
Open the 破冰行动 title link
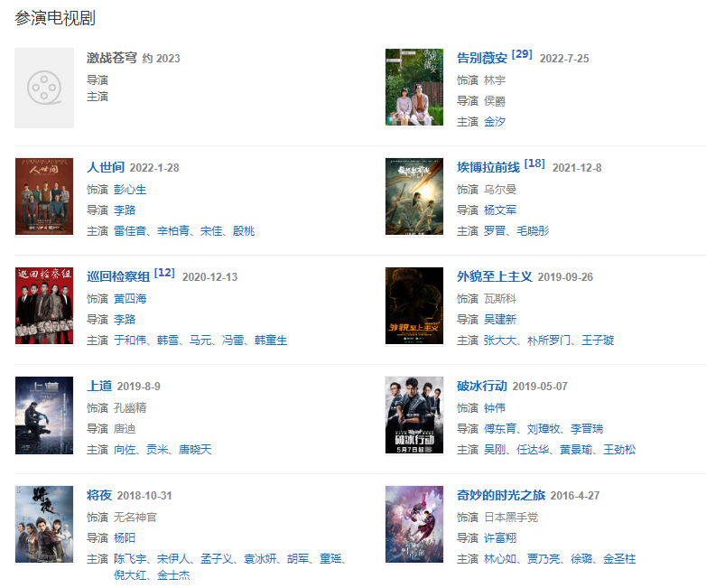482,387
